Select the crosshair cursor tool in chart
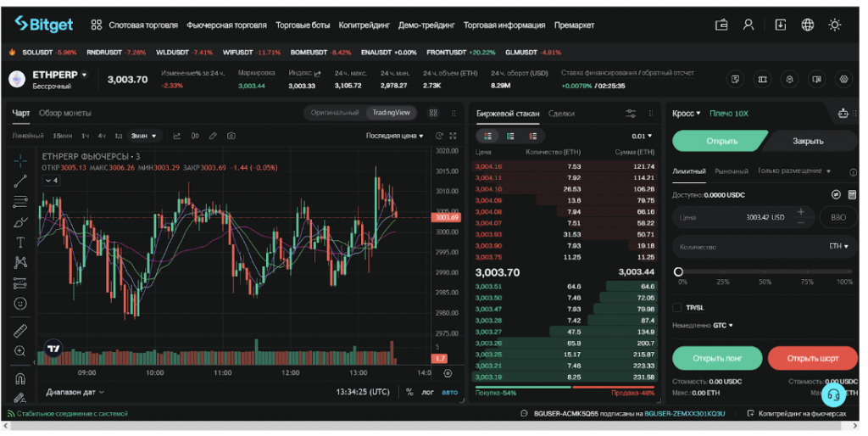The width and height of the screenshot is (868, 436). coord(20,159)
